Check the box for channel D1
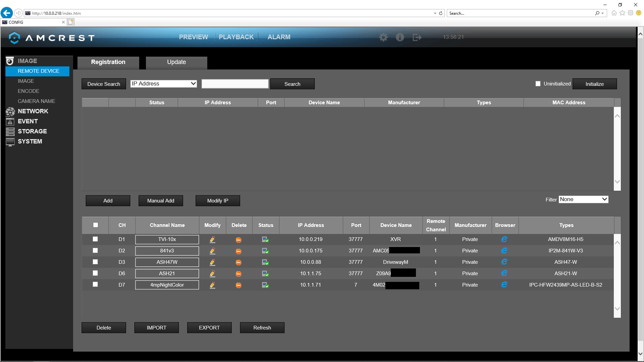 point(95,239)
